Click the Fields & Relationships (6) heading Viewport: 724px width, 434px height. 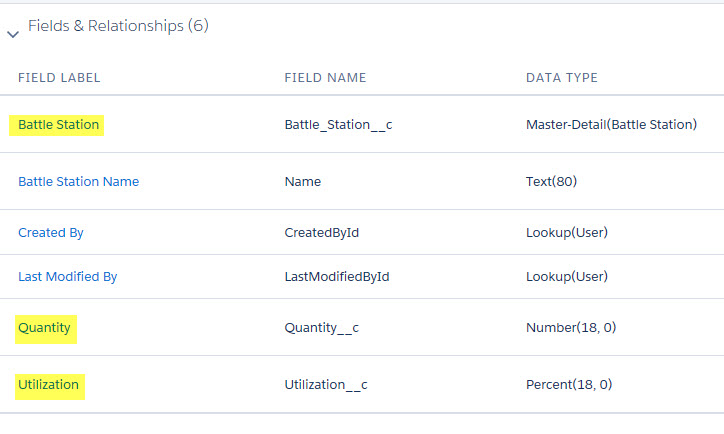(x=118, y=26)
